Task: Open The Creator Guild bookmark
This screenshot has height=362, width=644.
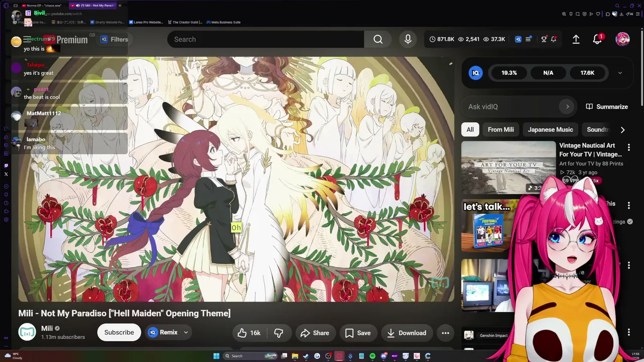Action: (x=185, y=22)
